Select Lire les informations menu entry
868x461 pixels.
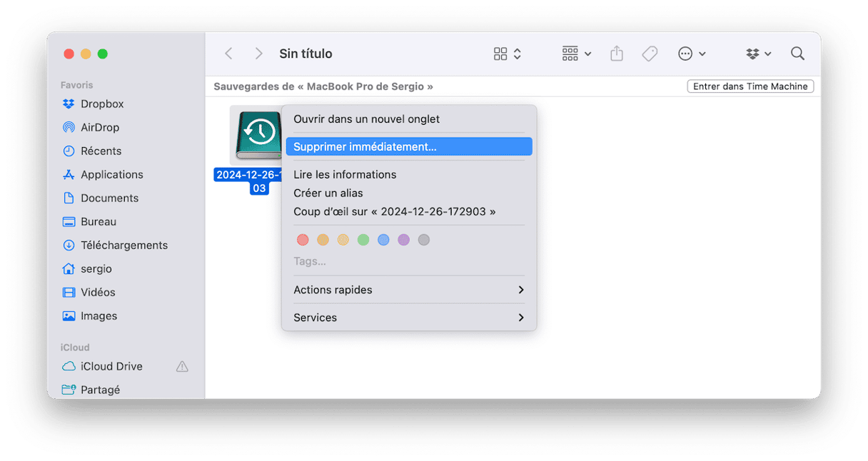click(345, 174)
